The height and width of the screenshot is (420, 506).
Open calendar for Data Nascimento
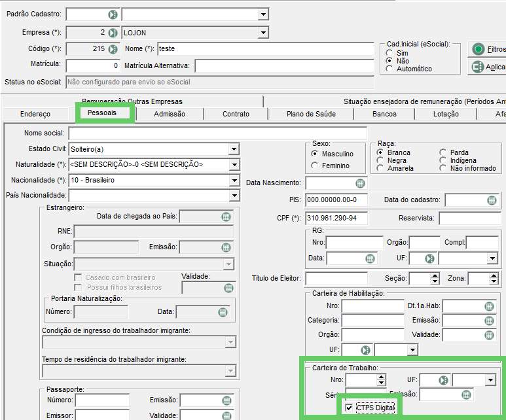tap(360, 184)
